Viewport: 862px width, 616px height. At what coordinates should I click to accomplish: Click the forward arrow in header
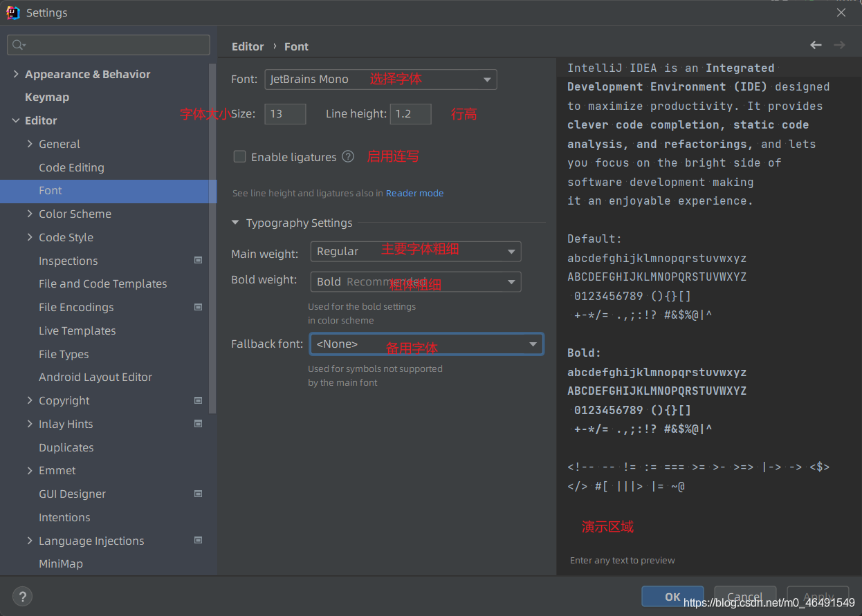click(839, 45)
